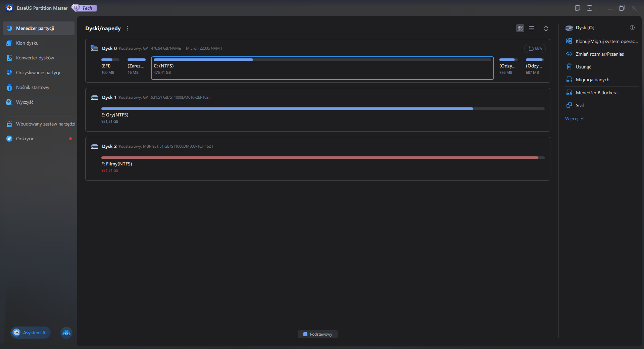Refresh the disk list
This screenshot has height=349, width=644.
(x=546, y=29)
